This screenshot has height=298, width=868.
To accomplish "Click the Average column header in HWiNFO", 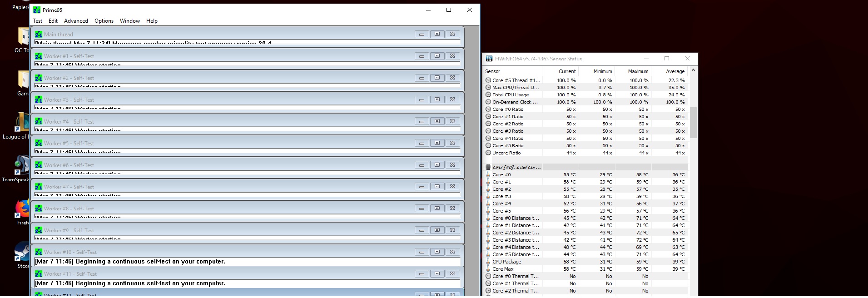I will pos(669,71).
